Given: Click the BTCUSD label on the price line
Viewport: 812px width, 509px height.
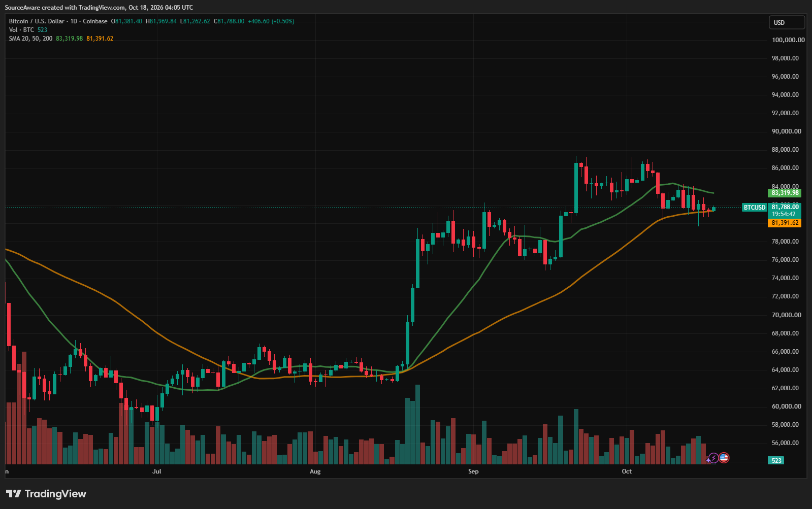Looking at the screenshot, I should click(755, 207).
